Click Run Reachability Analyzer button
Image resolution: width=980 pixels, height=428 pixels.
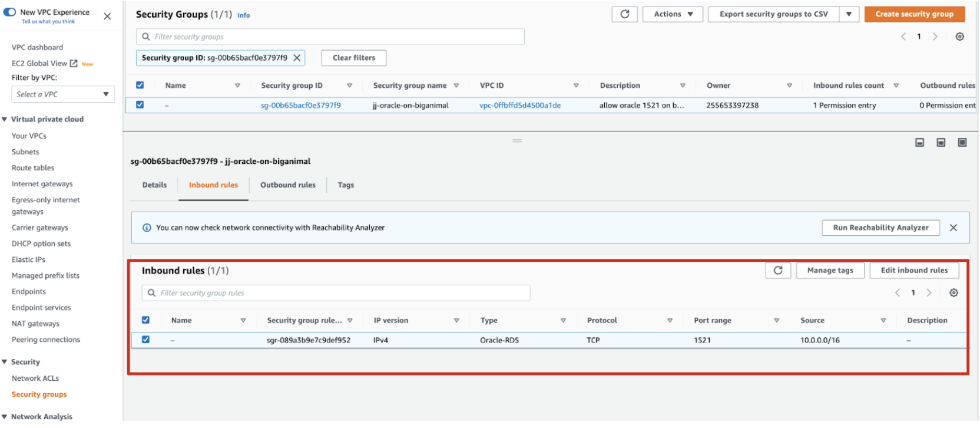point(880,228)
